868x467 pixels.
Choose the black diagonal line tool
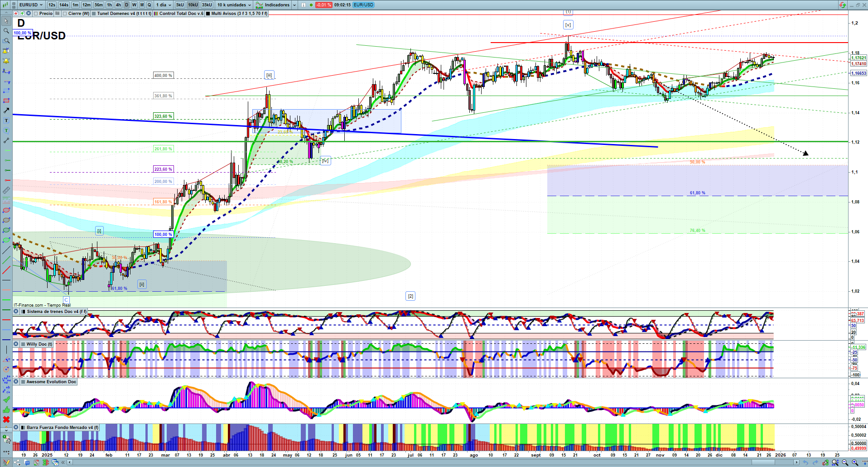coord(6,250)
